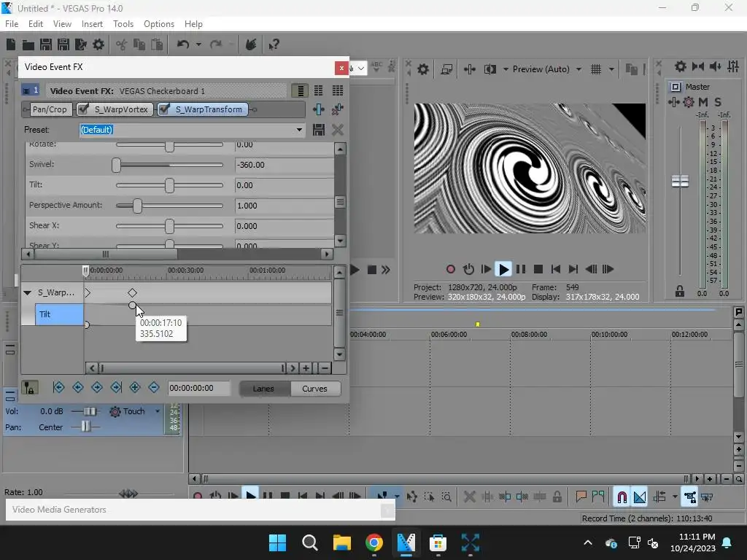Screen dimensions: 747x560
Task: Switch keyframe view to Curves
Action: (315, 389)
